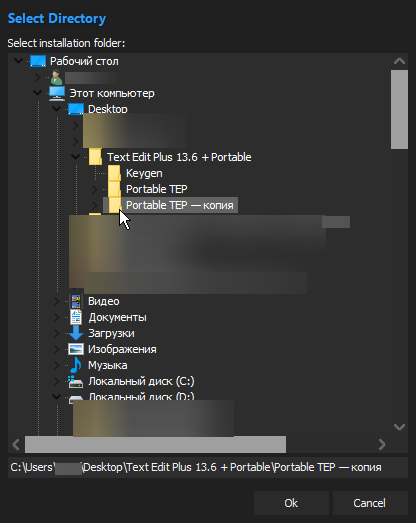Image resolution: width=416 pixels, height=523 pixels.
Task: Click the Видео library icon
Action: (x=76, y=301)
